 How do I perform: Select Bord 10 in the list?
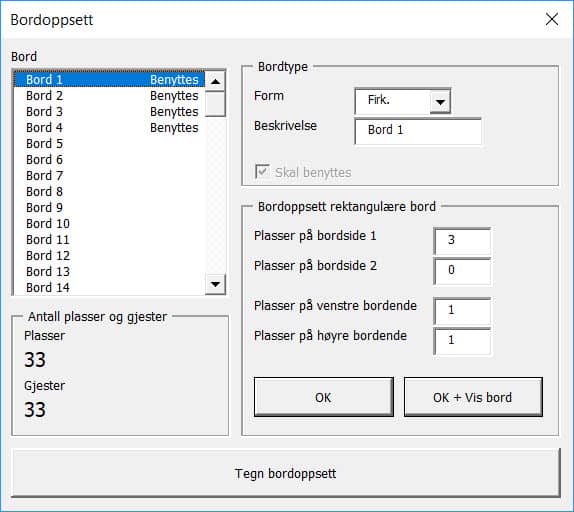pyautogui.click(x=109, y=224)
